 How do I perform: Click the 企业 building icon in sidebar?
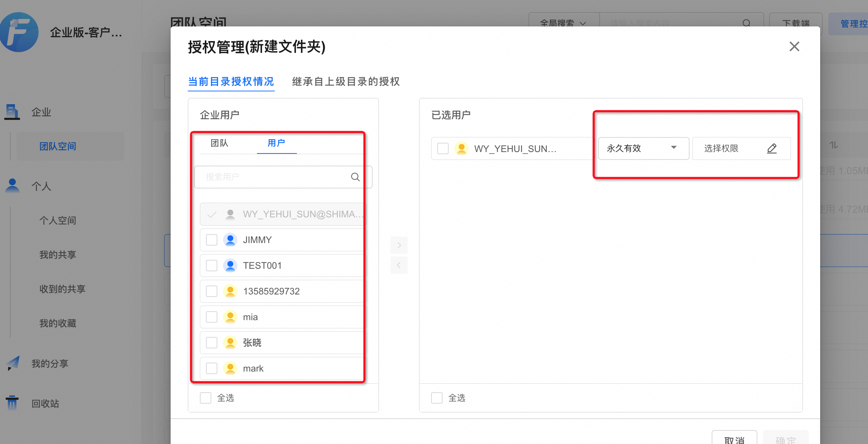click(12, 112)
